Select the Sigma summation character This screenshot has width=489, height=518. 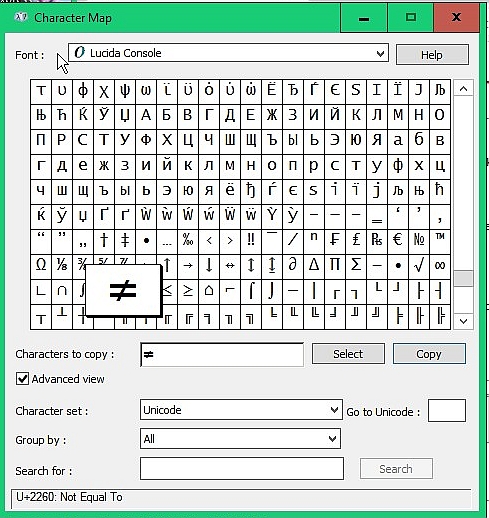click(356, 265)
